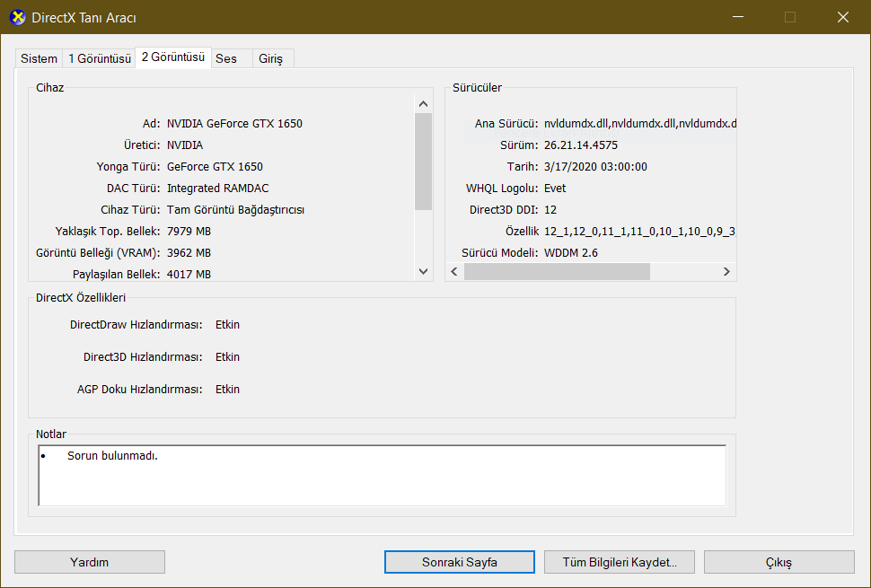Click the text 'Sorun bulunmadı.'

tap(113, 456)
